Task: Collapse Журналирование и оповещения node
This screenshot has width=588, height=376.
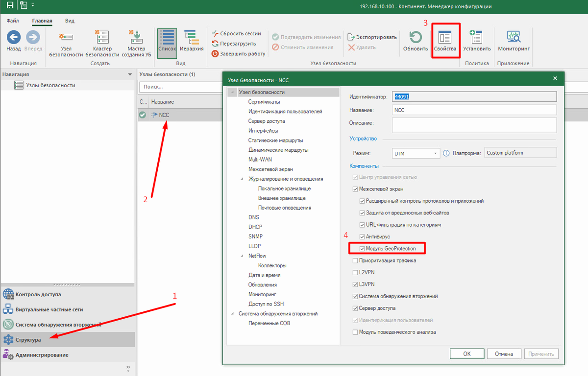Action: click(243, 179)
